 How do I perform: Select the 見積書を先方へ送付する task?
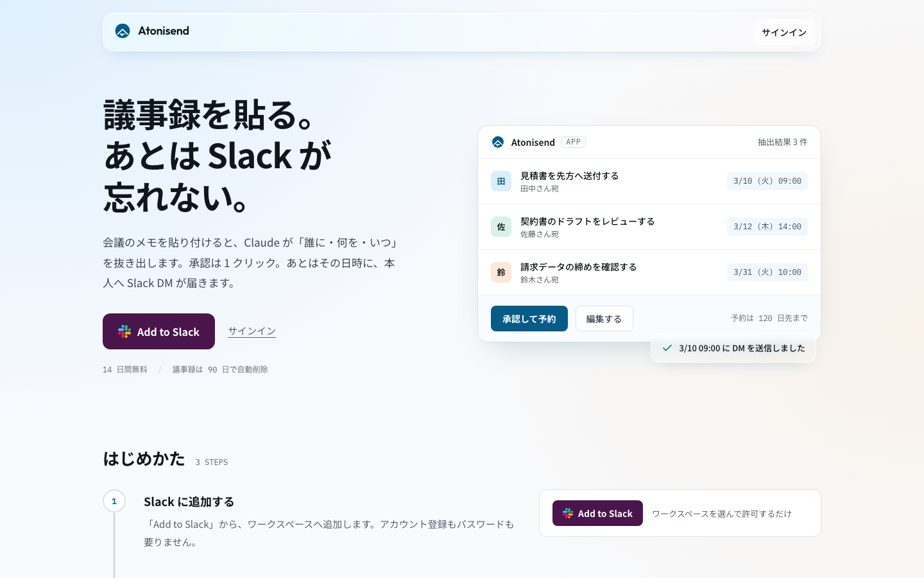[x=570, y=175]
